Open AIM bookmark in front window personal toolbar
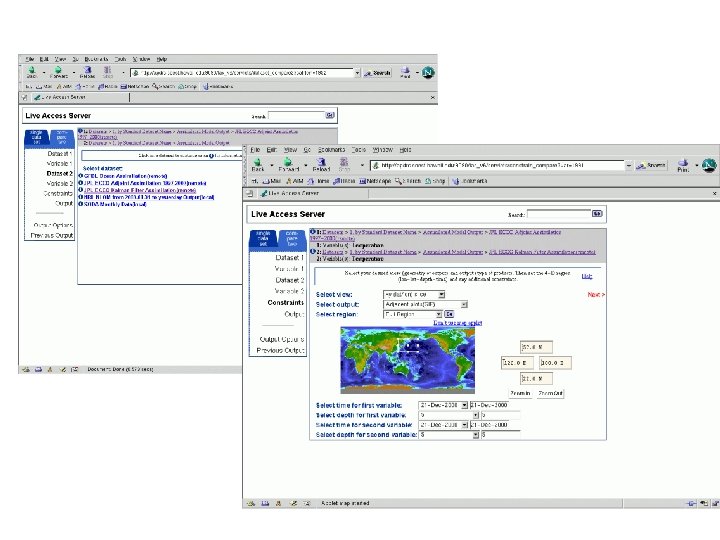This screenshot has width=720, height=540. tap(294, 181)
